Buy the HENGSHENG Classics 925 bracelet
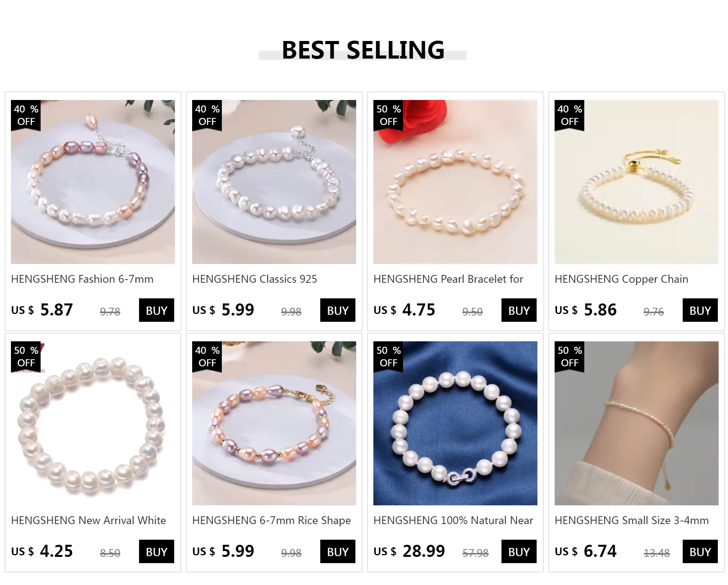Viewport: 728px width, 585px height. [x=338, y=310]
